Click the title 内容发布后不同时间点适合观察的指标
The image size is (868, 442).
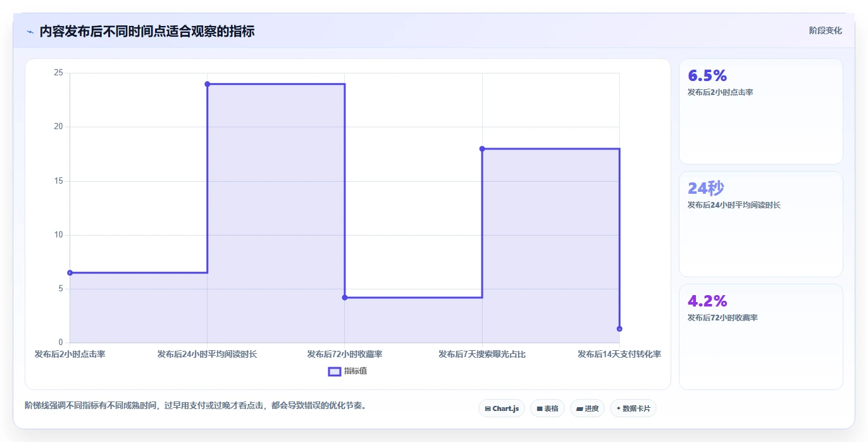click(x=147, y=31)
